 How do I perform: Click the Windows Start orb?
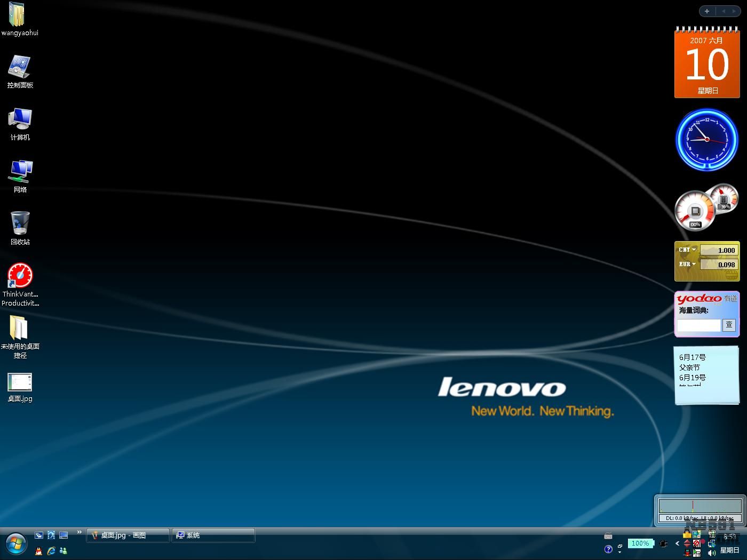coord(16,544)
